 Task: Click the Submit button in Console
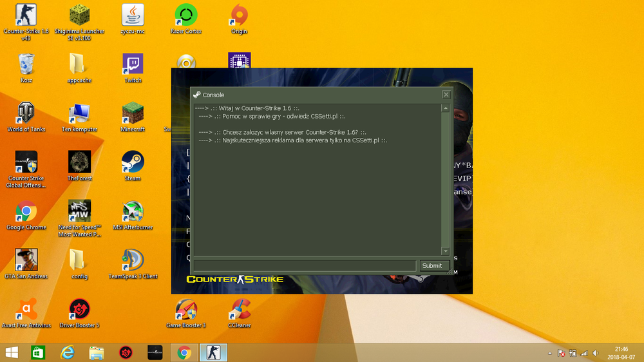tap(434, 266)
